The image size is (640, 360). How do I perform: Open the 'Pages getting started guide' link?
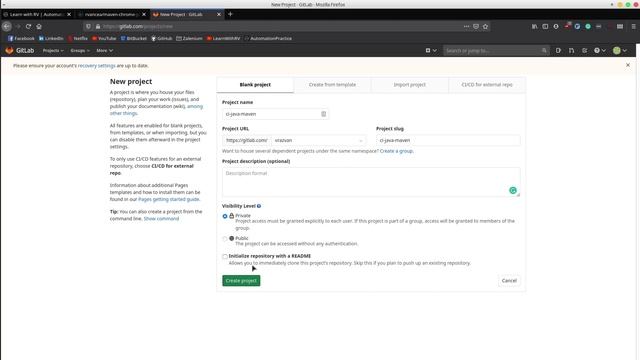pos(169,199)
